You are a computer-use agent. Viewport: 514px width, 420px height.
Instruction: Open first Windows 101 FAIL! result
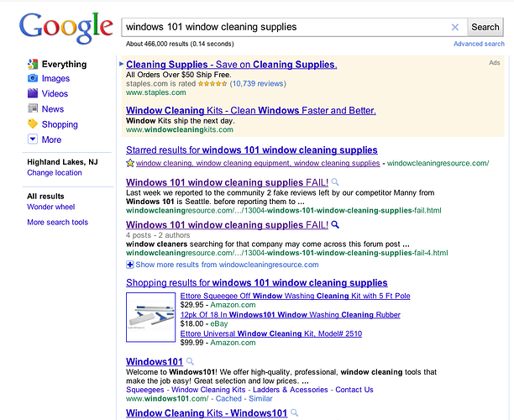pyautogui.click(x=227, y=182)
